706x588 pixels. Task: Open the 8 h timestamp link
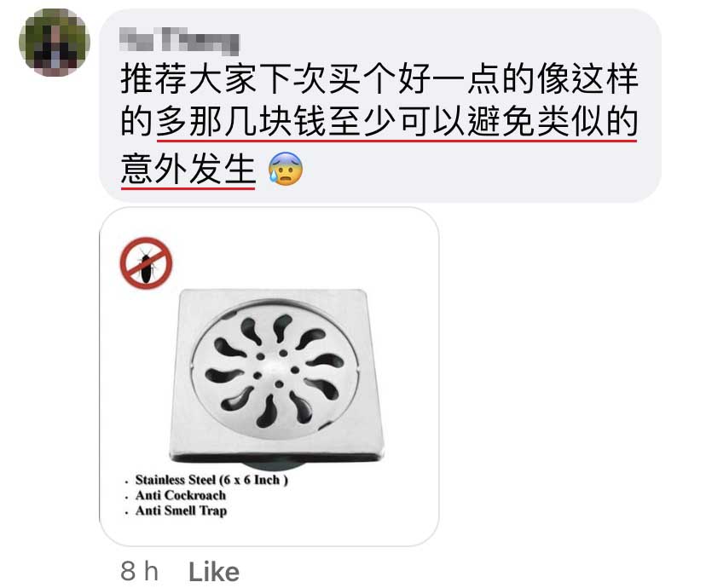(x=139, y=571)
